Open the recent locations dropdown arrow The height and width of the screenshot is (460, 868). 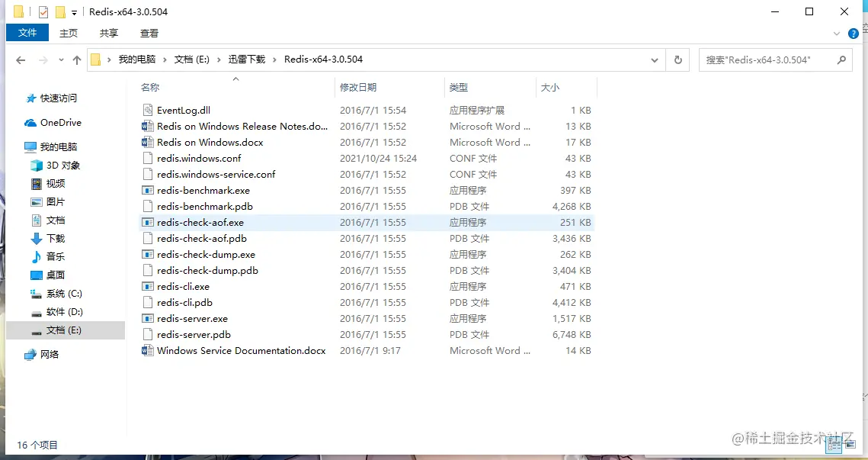point(61,60)
